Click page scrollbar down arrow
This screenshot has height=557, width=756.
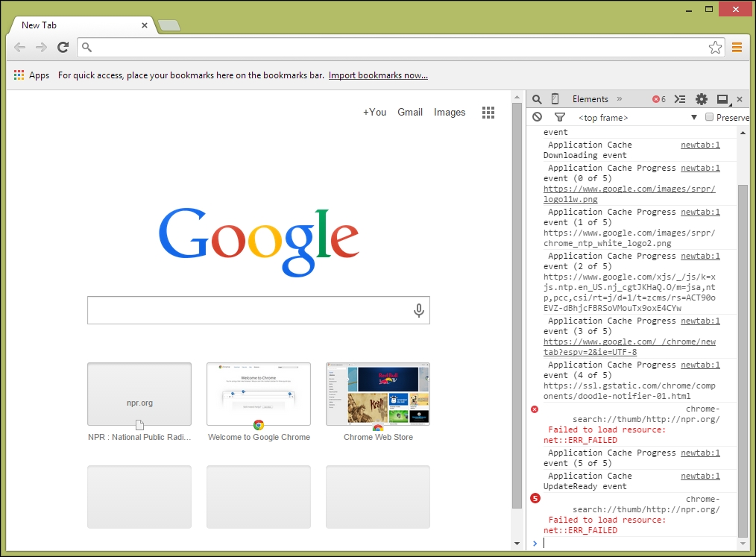(x=517, y=544)
